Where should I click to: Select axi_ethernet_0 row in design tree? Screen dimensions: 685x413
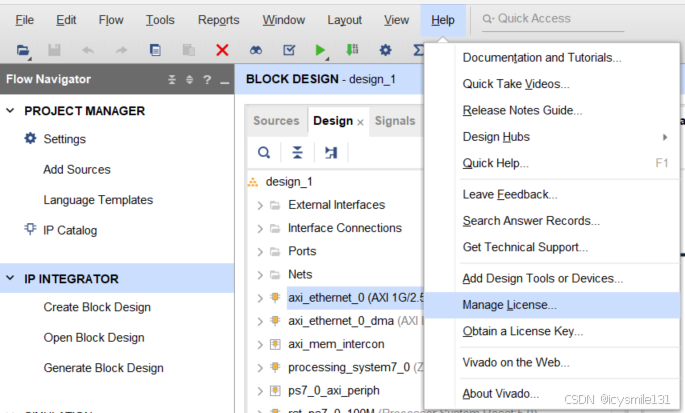click(x=356, y=298)
